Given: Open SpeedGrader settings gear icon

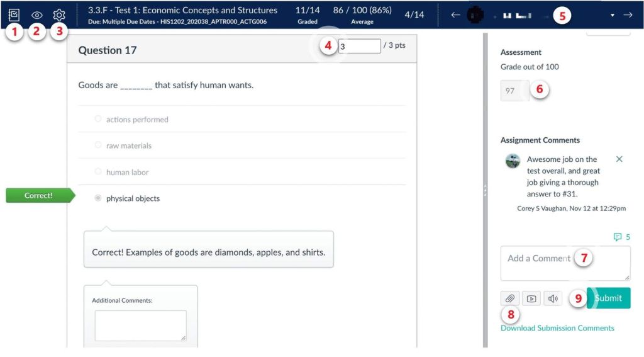Looking at the screenshot, I should (59, 15).
